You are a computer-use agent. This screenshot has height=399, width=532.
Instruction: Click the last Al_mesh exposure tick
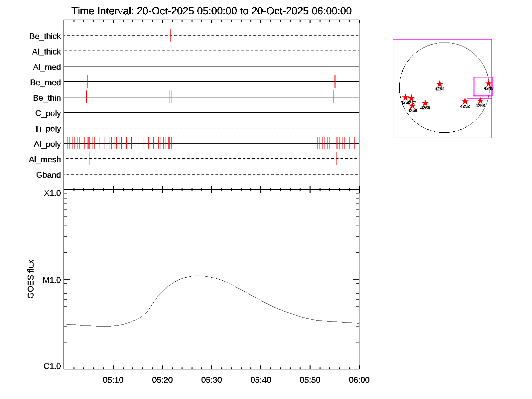tap(336, 159)
